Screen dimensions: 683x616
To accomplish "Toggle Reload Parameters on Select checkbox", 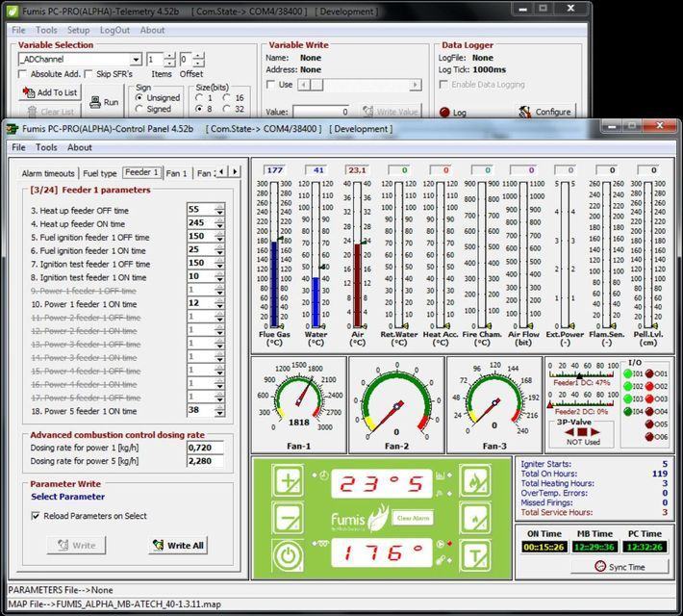I will click(x=36, y=516).
